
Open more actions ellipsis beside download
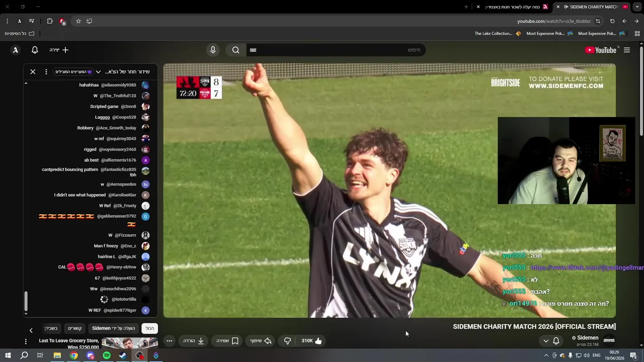[x=169, y=341]
